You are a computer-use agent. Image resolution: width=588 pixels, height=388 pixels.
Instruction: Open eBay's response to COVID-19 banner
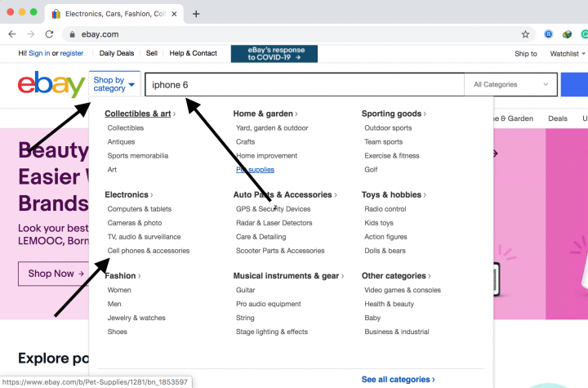pos(274,54)
